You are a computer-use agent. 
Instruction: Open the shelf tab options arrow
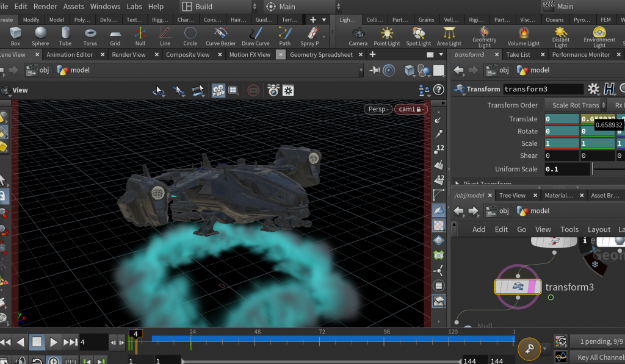324,20
